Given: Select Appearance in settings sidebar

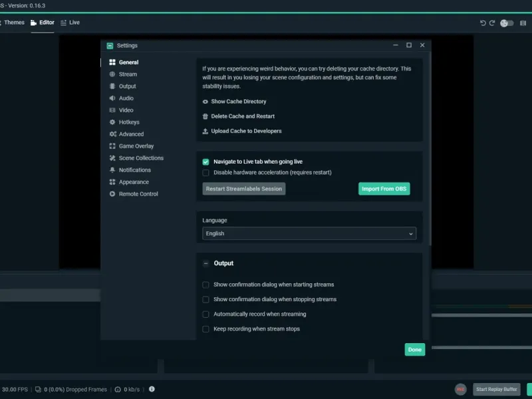Looking at the screenshot, I should pos(134,182).
